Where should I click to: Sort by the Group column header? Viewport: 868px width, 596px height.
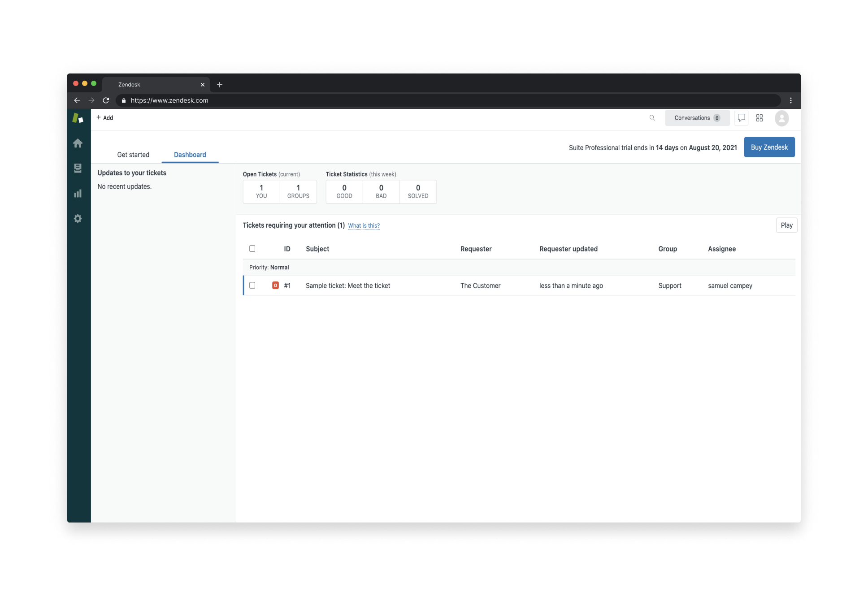coord(668,249)
